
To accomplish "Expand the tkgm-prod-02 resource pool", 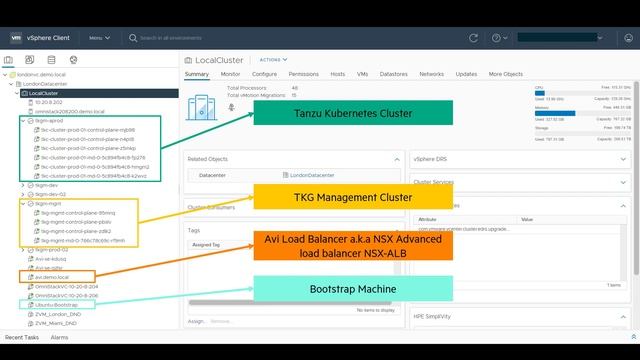I will [23, 250].
